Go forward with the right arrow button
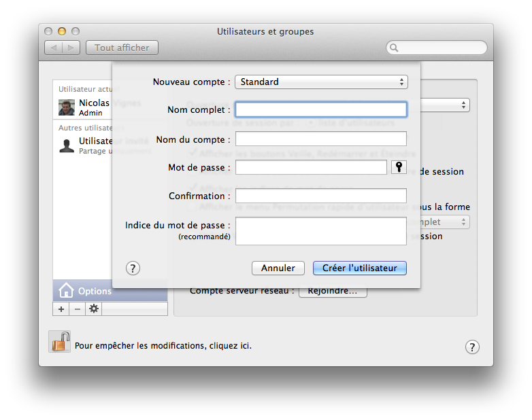Image resolution: width=532 pixels, height=420 pixels. tap(72, 48)
